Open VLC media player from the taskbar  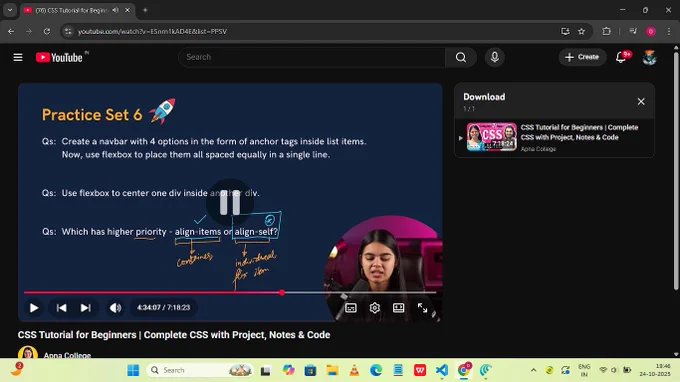click(x=354, y=370)
